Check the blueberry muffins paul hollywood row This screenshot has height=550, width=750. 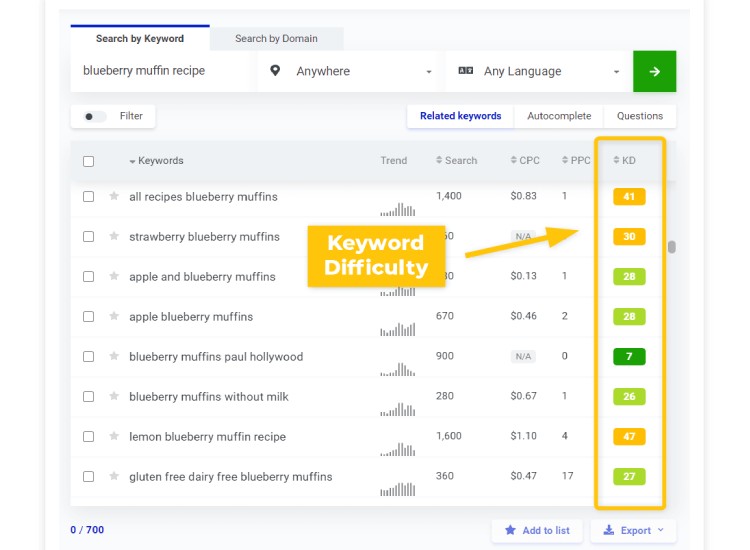[88, 357]
